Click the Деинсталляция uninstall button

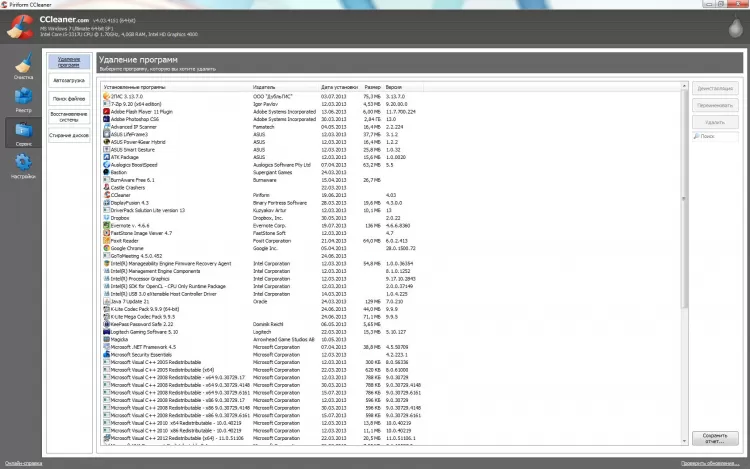coord(715,88)
